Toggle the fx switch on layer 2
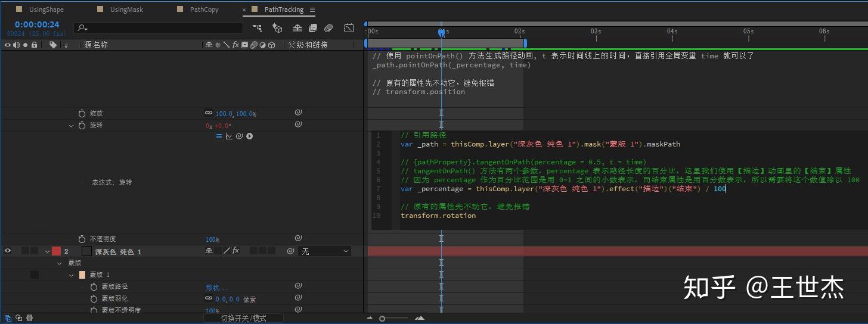 click(x=235, y=251)
